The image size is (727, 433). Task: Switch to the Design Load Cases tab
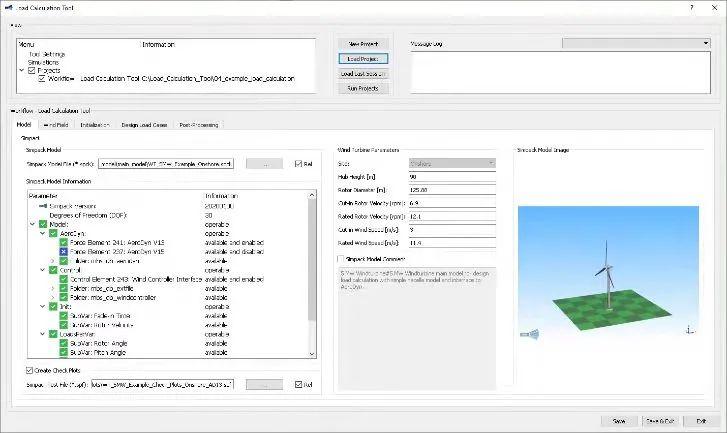(x=144, y=125)
